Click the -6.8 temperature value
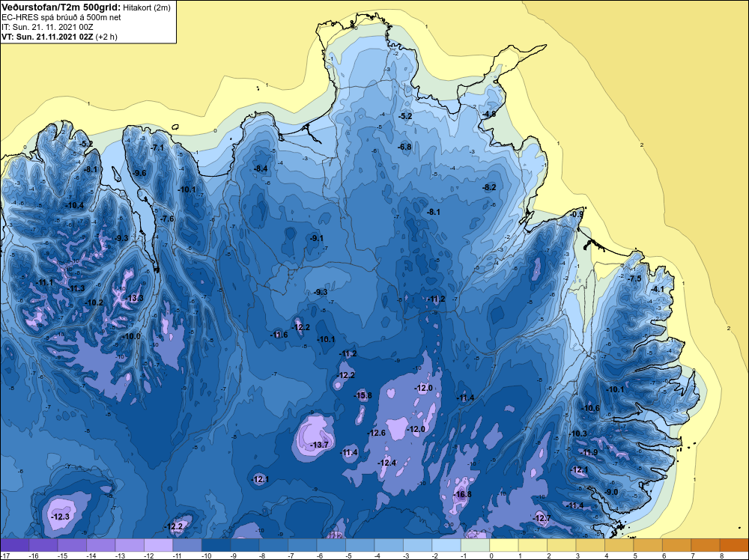Image resolution: width=749 pixels, height=560 pixels. point(404,147)
